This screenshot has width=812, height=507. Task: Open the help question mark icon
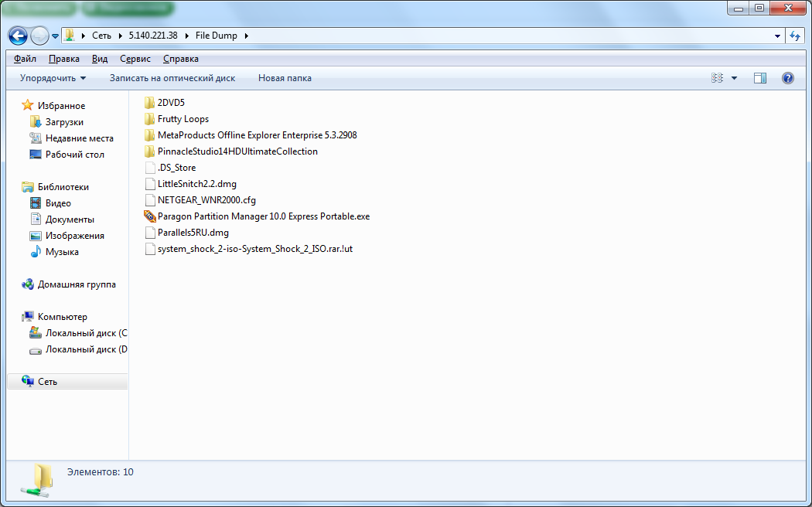point(787,78)
